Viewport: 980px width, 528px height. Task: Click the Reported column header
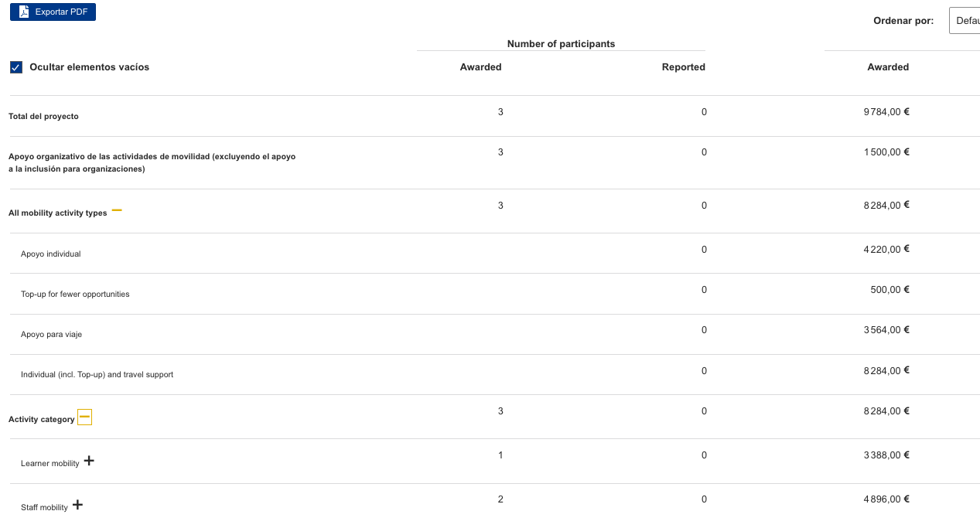point(683,67)
